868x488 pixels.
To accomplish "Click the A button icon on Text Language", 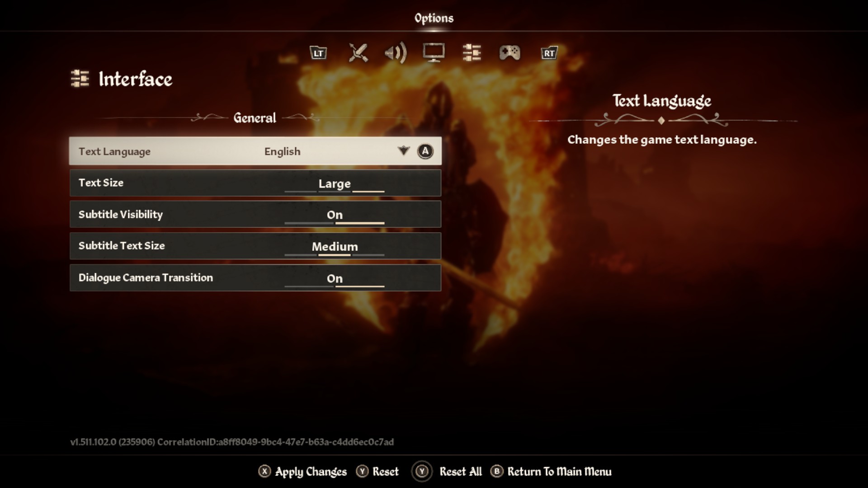I will (x=425, y=151).
